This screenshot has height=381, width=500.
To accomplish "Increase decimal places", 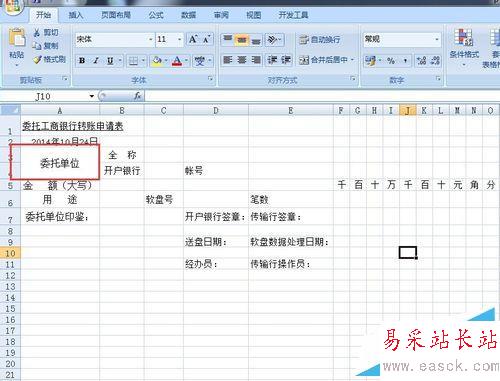I will [421, 61].
